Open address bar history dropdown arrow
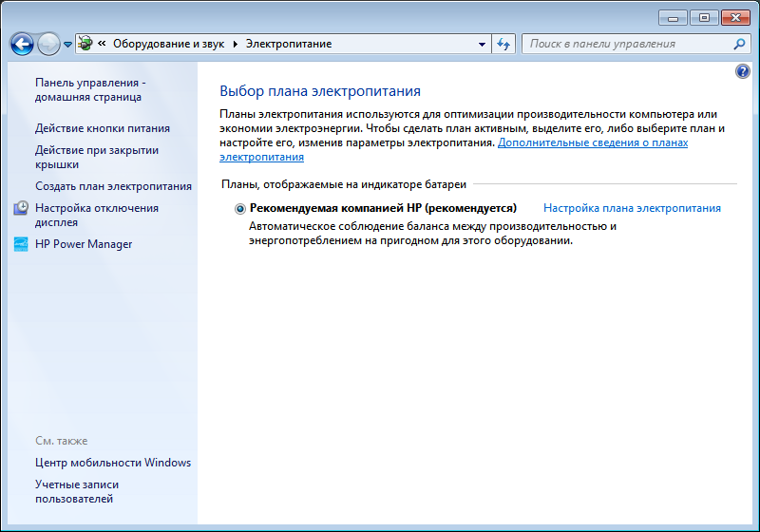760x532 pixels. [x=482, y=44]
